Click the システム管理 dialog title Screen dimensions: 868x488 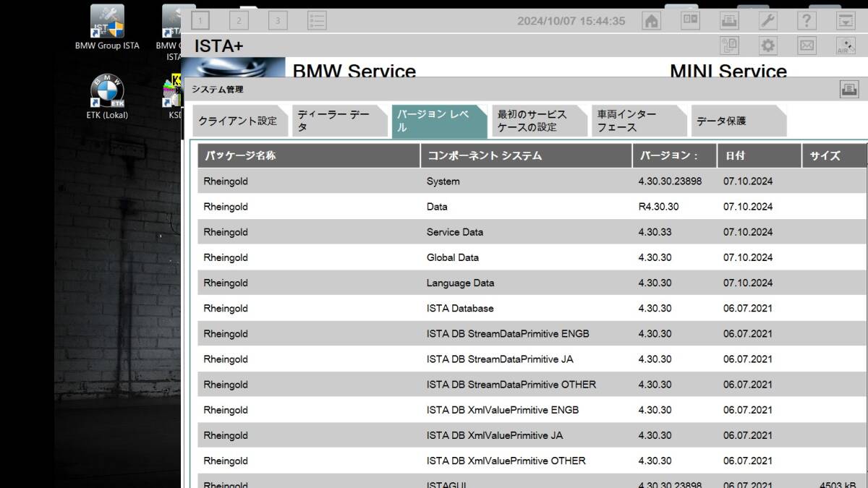(217, 90)
